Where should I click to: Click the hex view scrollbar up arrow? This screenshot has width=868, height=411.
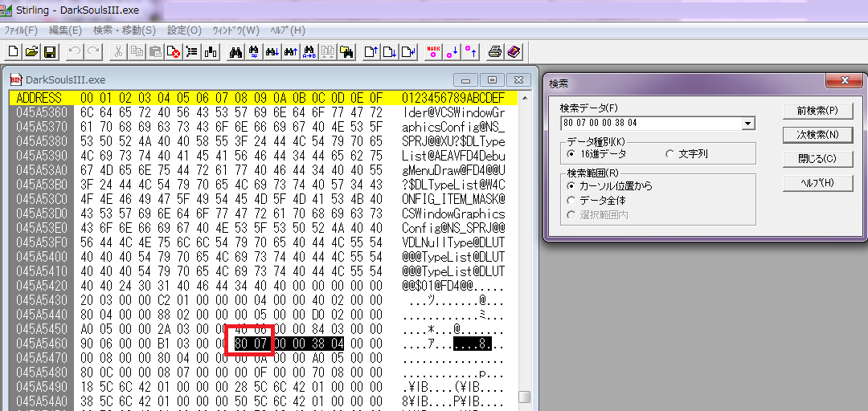524,99
